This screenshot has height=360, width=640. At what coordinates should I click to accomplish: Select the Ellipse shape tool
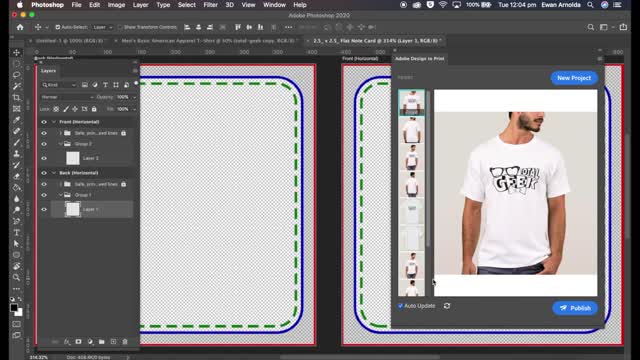[16, 255]
